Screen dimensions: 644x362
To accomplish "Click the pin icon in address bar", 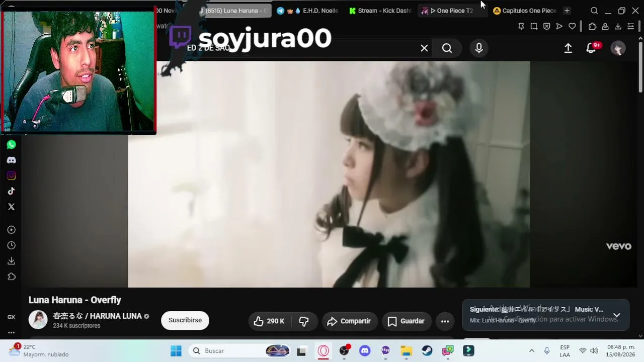I will [521, 26].
